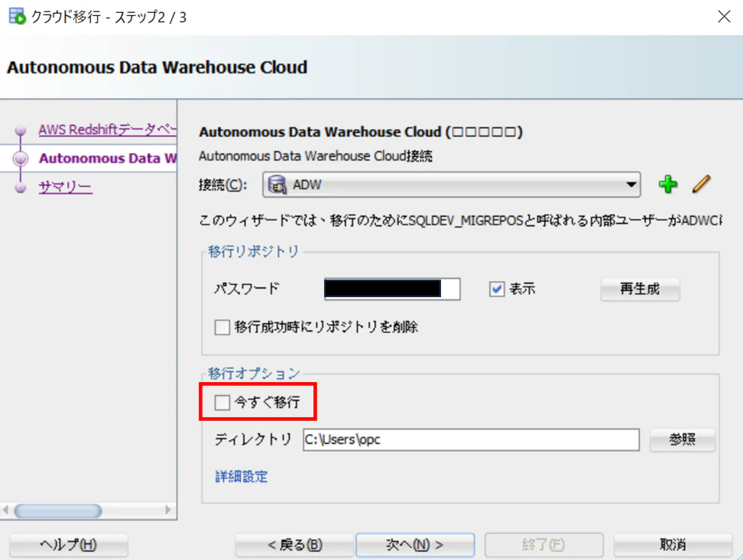Check the 今すぐ移行 checkbox
This screenshot has width=743, height=560.
pos(222,402)
